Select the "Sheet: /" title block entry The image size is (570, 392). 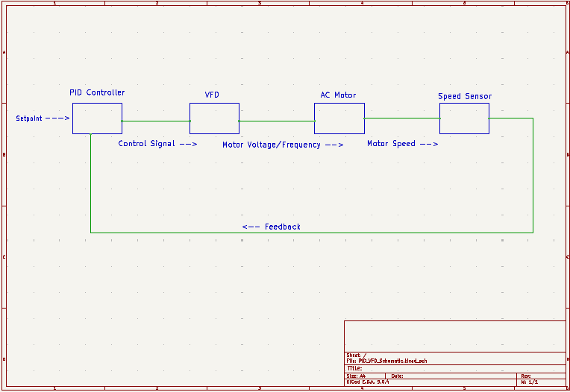pos(357,355)
